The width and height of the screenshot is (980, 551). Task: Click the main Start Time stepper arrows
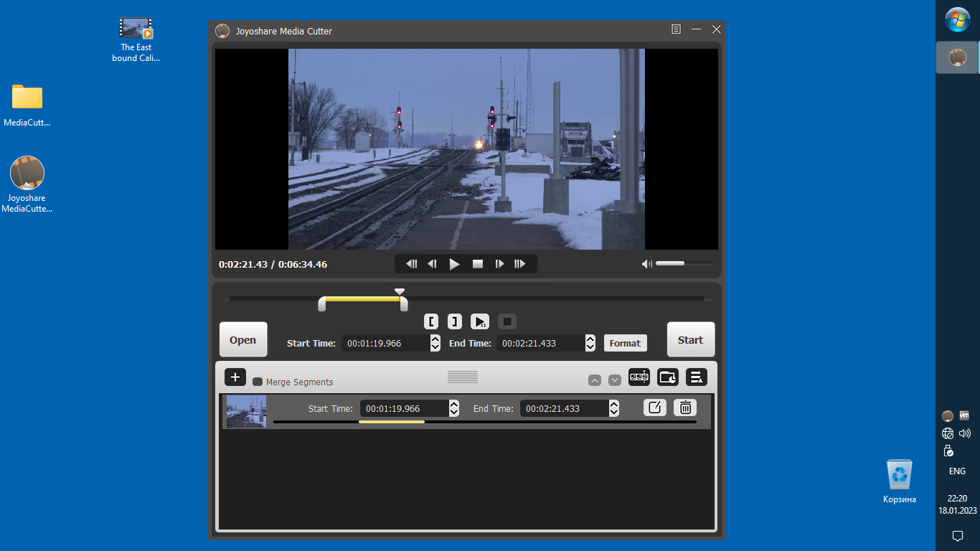435,343
